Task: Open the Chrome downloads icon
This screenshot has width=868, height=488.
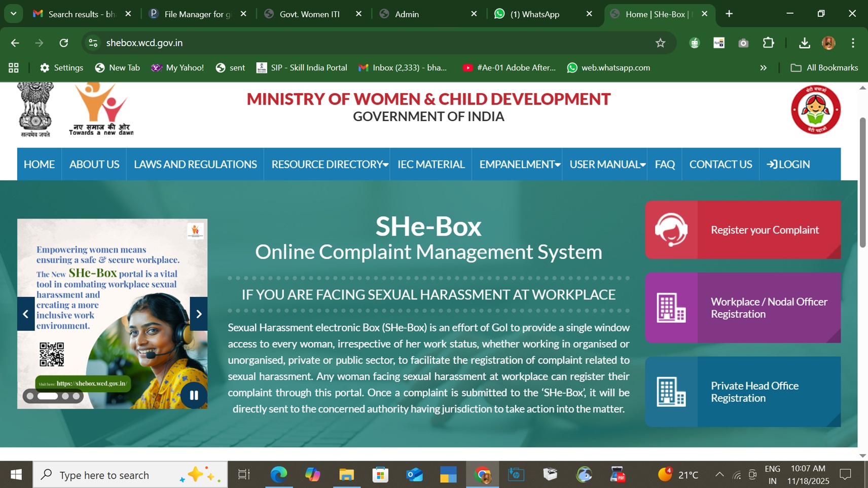Action: point(804,43)
